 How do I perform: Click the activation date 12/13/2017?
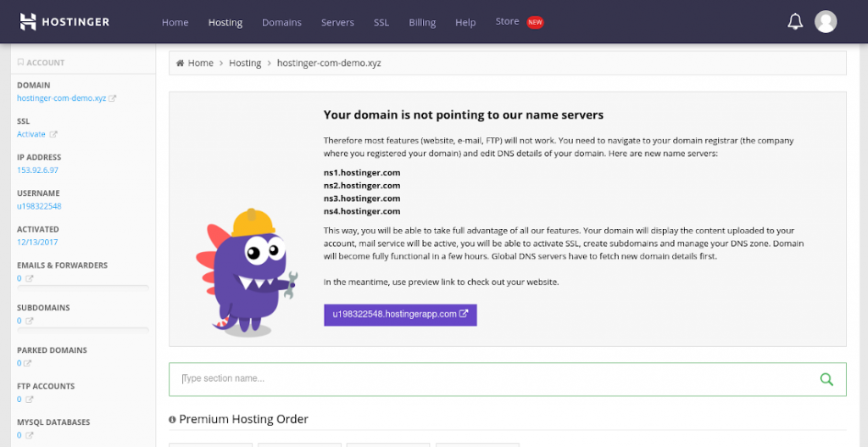point(37,242)
